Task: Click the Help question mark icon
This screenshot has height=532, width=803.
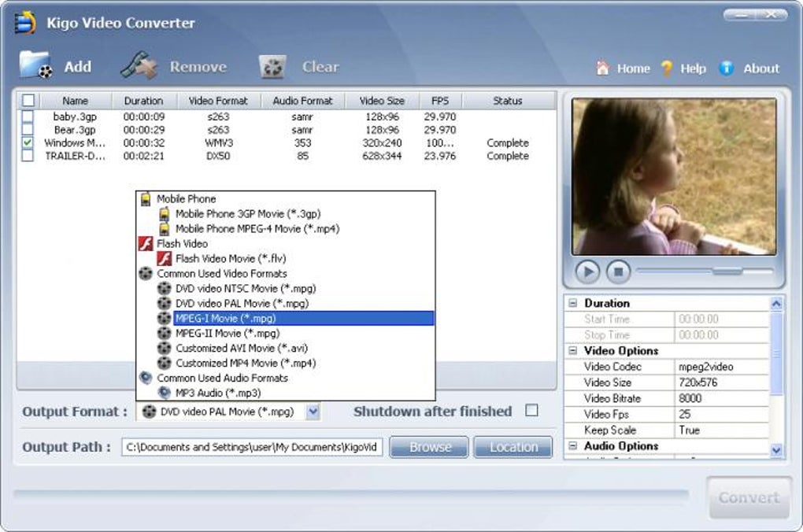Action: 667,68
